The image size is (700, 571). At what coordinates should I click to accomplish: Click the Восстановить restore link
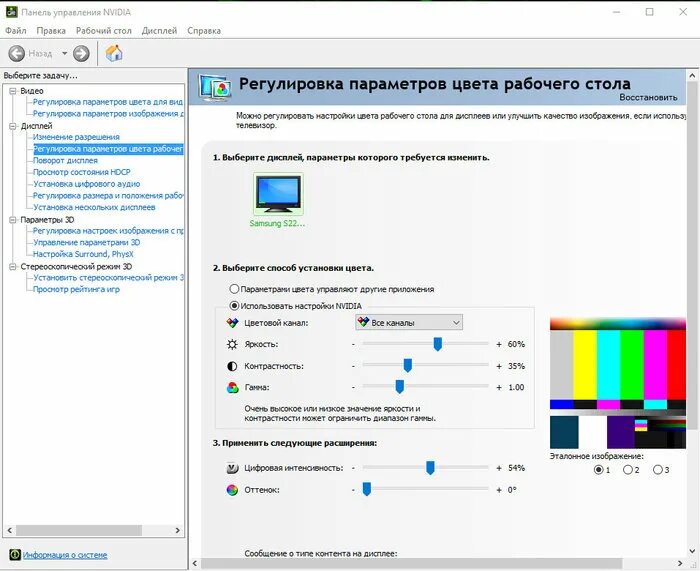648,97
